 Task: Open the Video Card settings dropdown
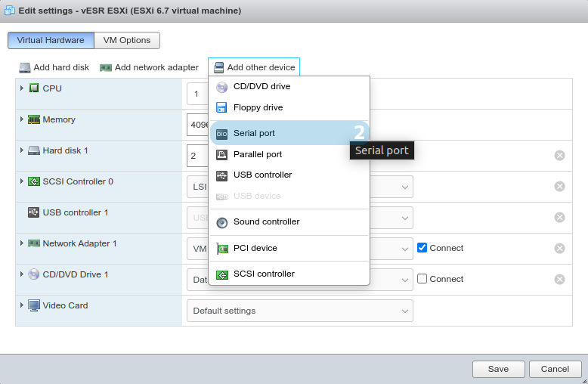tap(299, 311)
